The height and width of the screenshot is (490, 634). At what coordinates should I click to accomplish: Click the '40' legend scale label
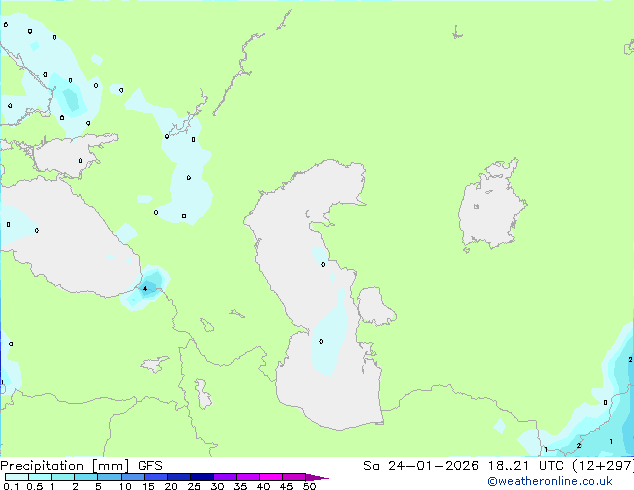263,486
